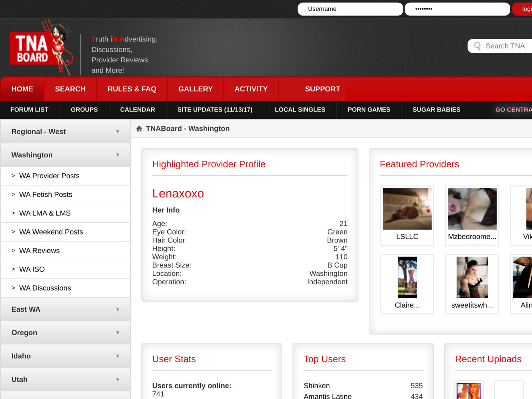Click the password input field

click(x=457, y=9)
